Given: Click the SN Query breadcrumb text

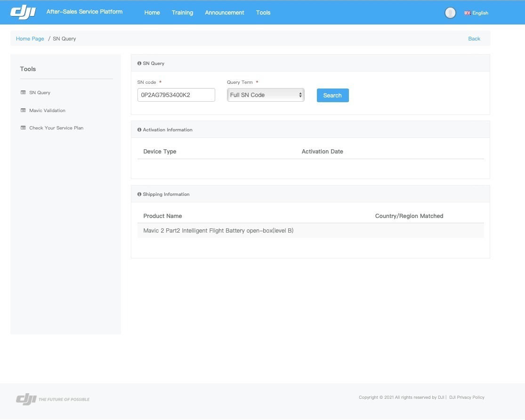Looking at the screenshot, I should [x=65, y=39].
